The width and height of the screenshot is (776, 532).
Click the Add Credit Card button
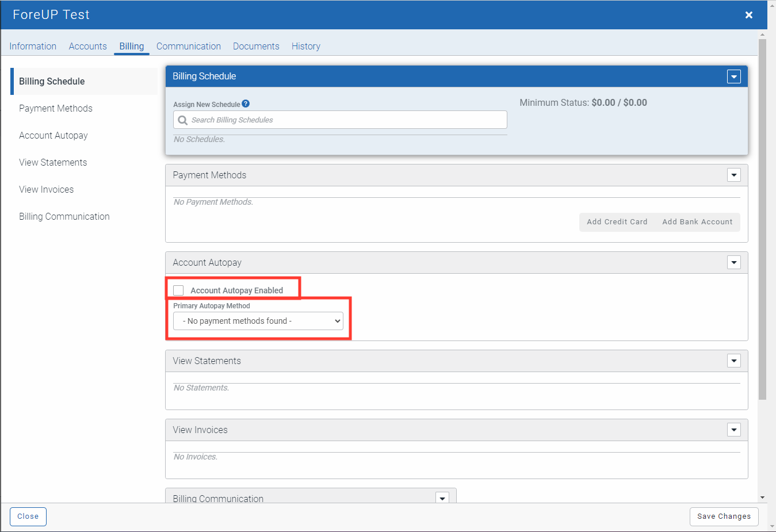pyautogui.click(x=617, y=222)
